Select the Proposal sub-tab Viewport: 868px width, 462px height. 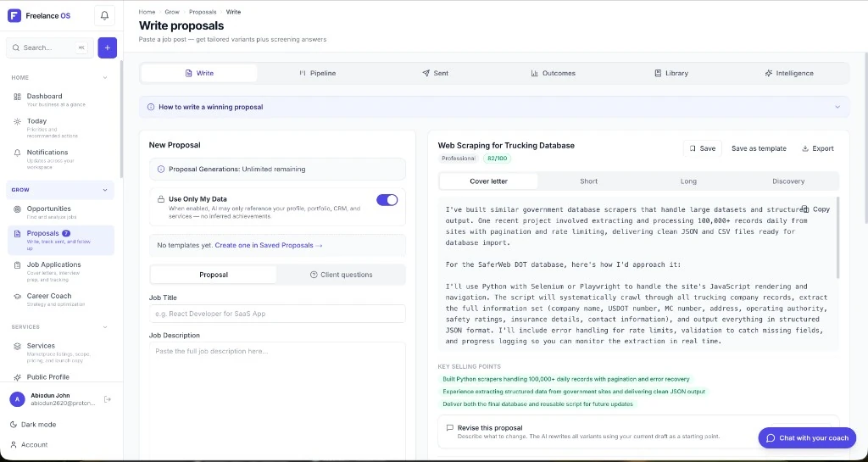click(x=213, y=275)
